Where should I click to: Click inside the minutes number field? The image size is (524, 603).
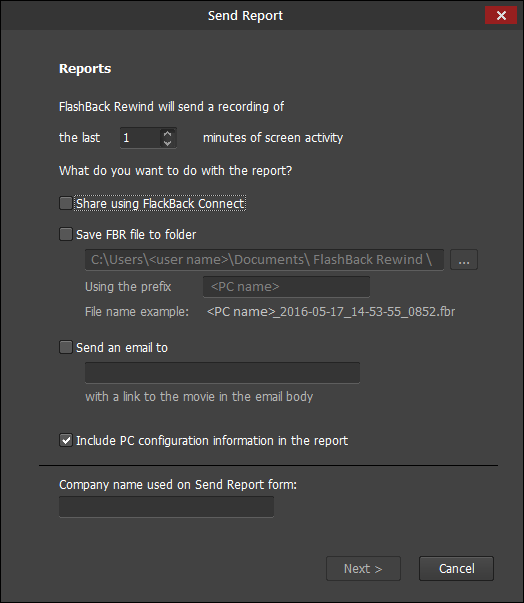[x=140, y=138]
